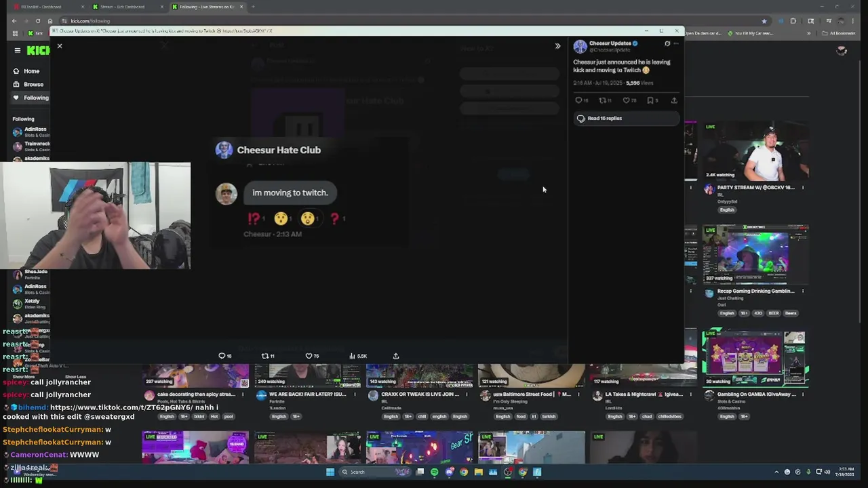Bookmark the Cheesur Updates tweet
This screenshot has width=868, height=488.
[x=650, y=100]
